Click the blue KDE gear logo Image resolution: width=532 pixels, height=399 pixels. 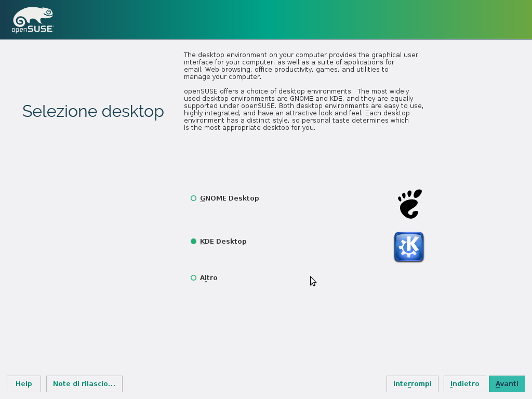tap(409, 247)
